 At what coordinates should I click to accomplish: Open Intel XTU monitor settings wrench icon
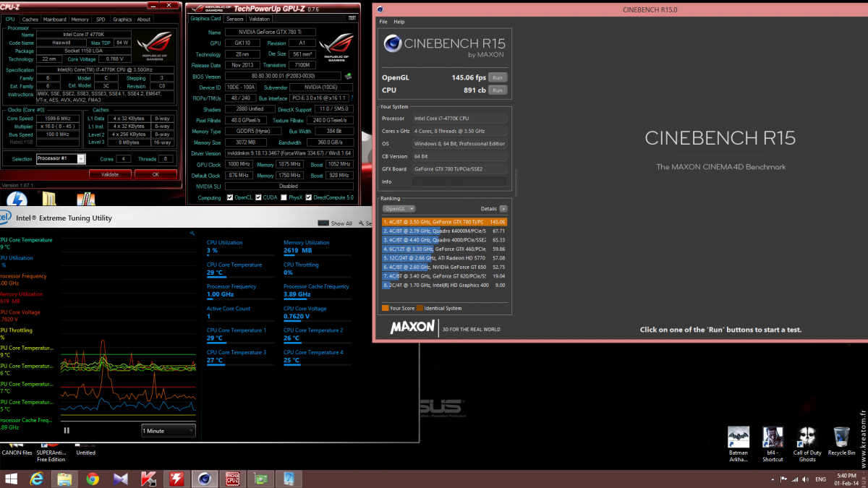click(x=192, y=233)
